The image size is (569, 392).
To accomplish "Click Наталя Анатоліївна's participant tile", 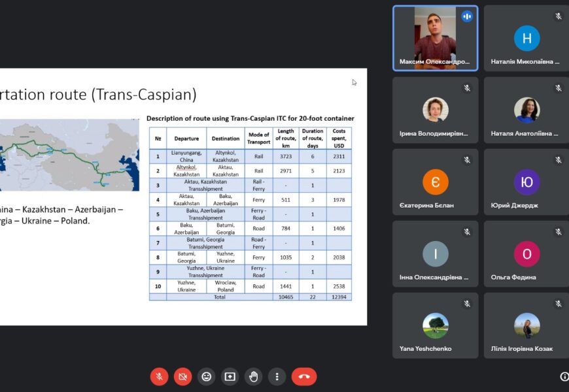I will [526, 110].
